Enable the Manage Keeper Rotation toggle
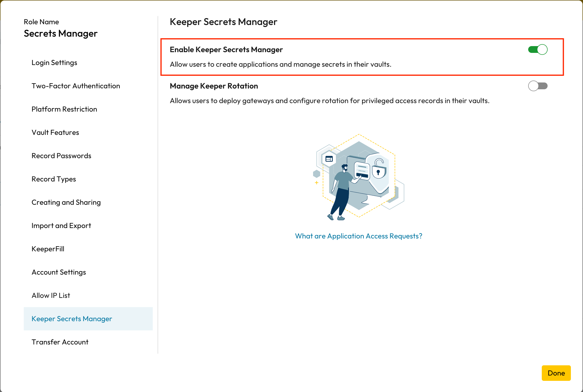The height and width of the screenshot is (392, 583). pos(537,86)
